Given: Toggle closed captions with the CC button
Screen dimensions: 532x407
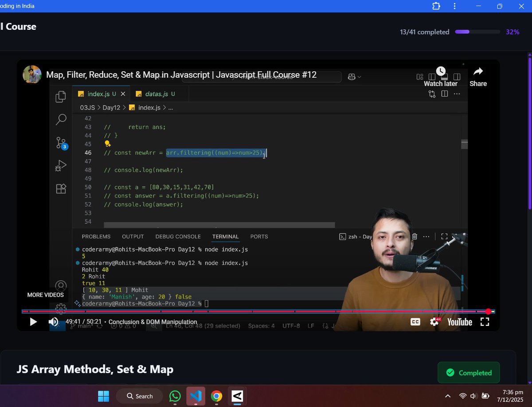Looking at the screenshot, I should [415, 322].
